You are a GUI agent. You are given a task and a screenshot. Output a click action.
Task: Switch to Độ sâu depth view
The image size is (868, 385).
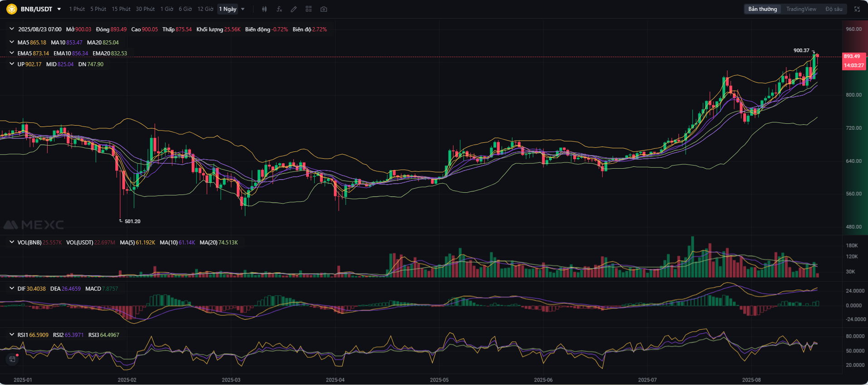834,9
